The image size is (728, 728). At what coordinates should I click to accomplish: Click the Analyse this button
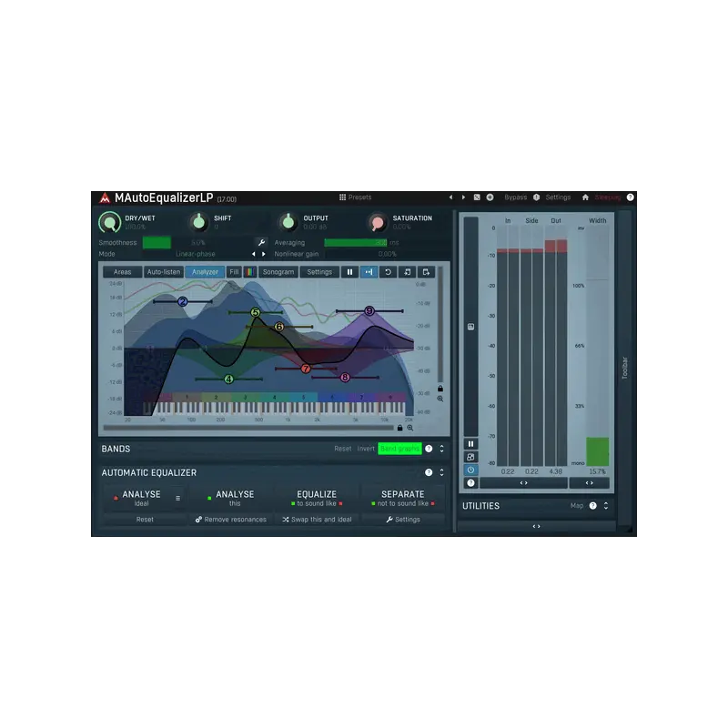click(231, 498)
